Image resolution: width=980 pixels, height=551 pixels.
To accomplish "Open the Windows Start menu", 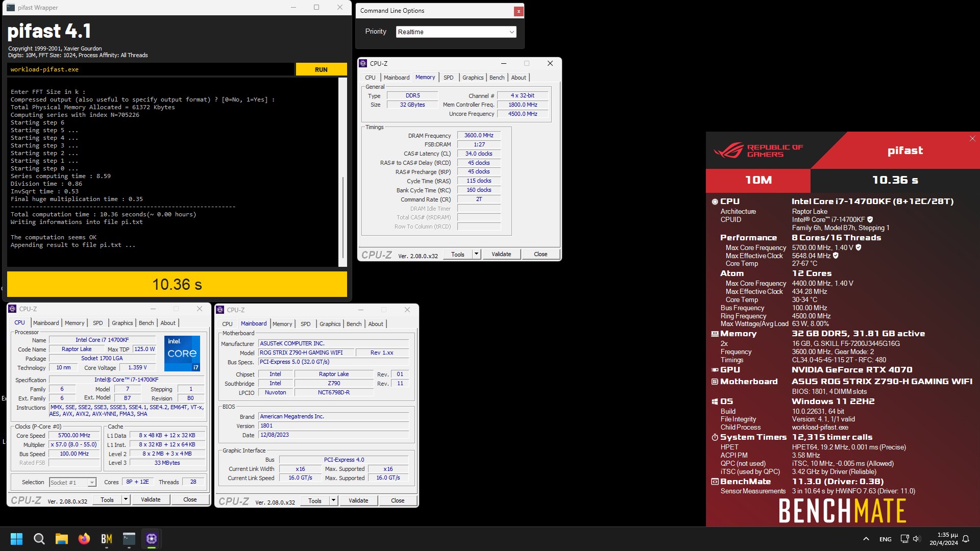I will pos(16,539).
